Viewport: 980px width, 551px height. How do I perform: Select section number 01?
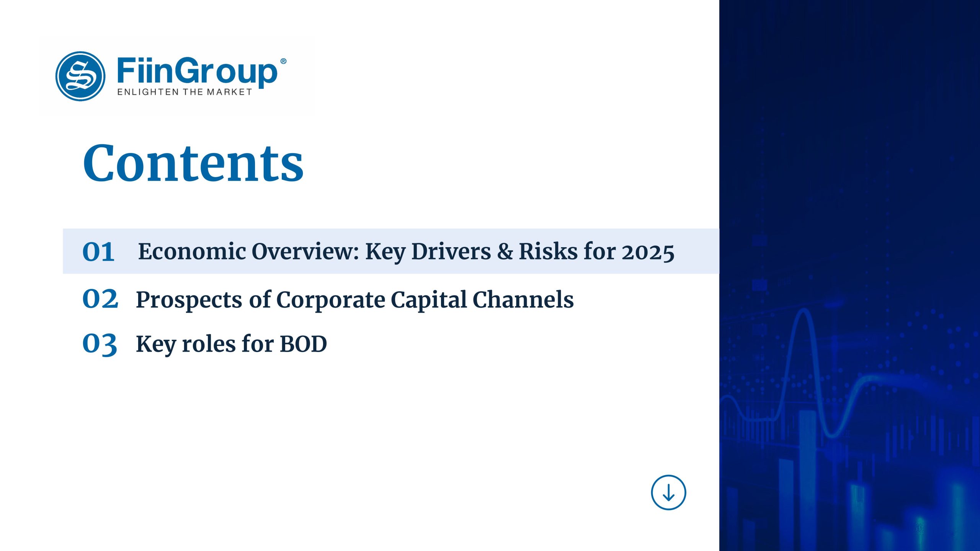[98, 252]
